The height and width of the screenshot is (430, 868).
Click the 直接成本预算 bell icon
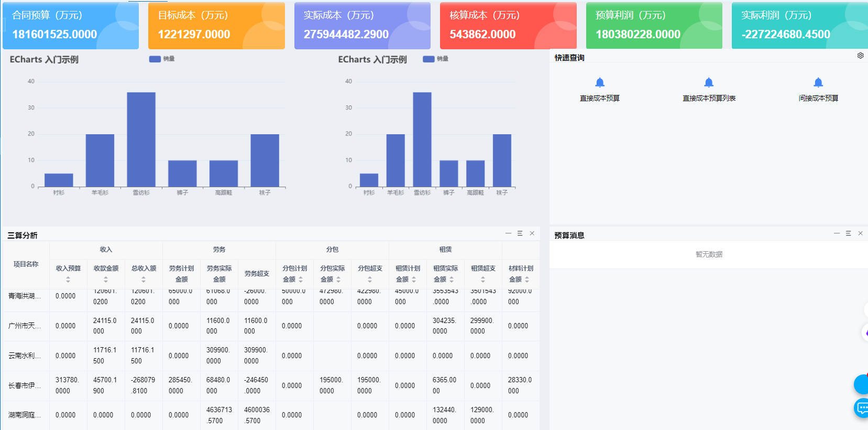pos(600,82)
